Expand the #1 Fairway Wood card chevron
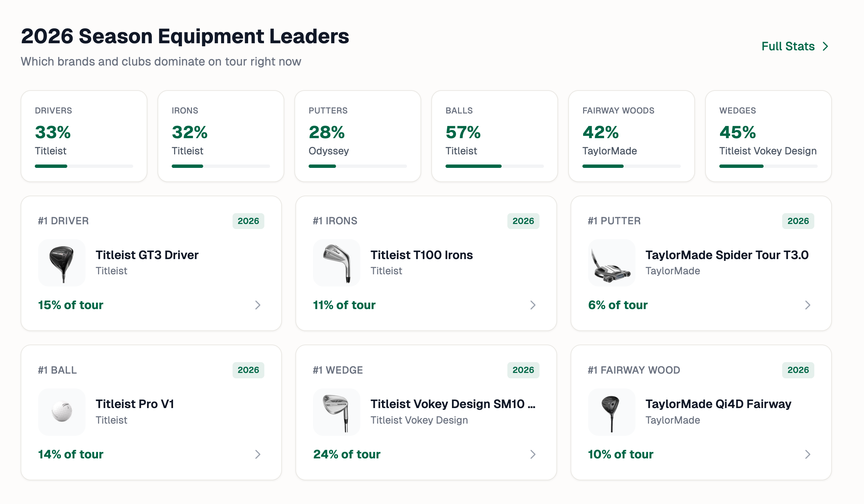Viewport: 864px width, 504px height. tap(808, 454)
